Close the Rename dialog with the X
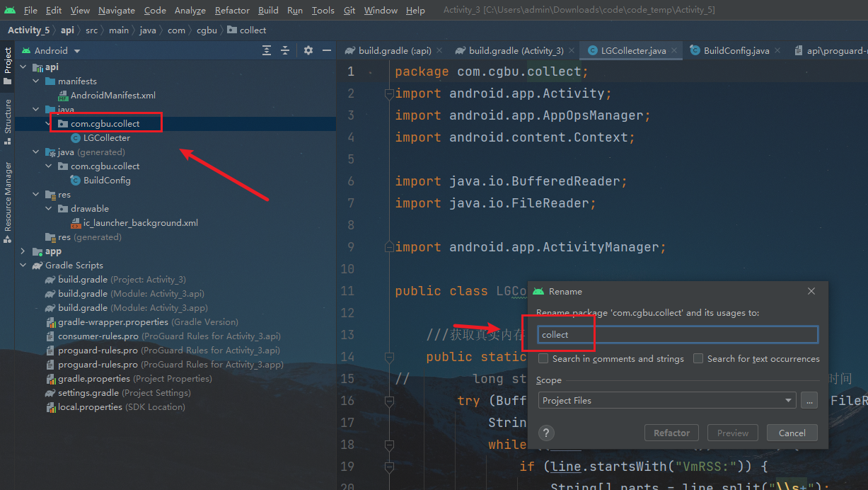Viewport: 868px width, 490px height. tap(811, 291)
